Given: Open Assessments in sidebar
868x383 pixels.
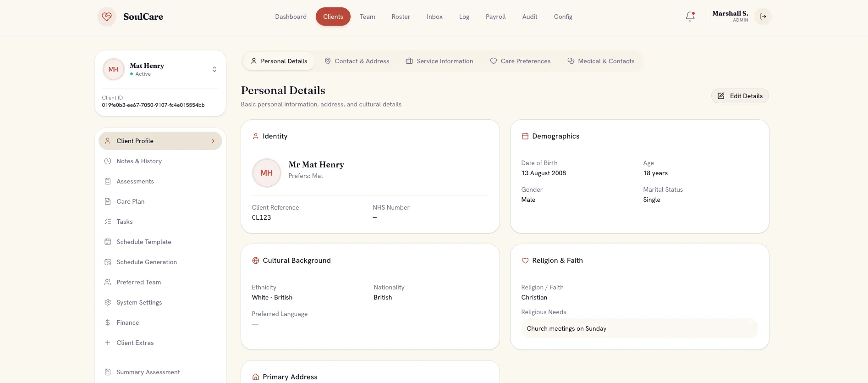Looking at the screenshot, I should (160, 181).
